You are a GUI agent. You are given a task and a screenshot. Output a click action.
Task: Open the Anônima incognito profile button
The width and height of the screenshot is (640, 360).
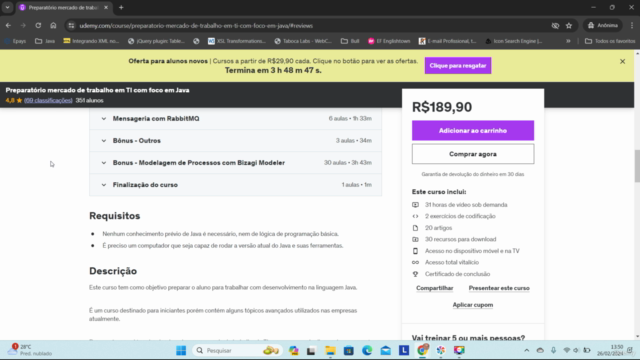click(602, 25)
